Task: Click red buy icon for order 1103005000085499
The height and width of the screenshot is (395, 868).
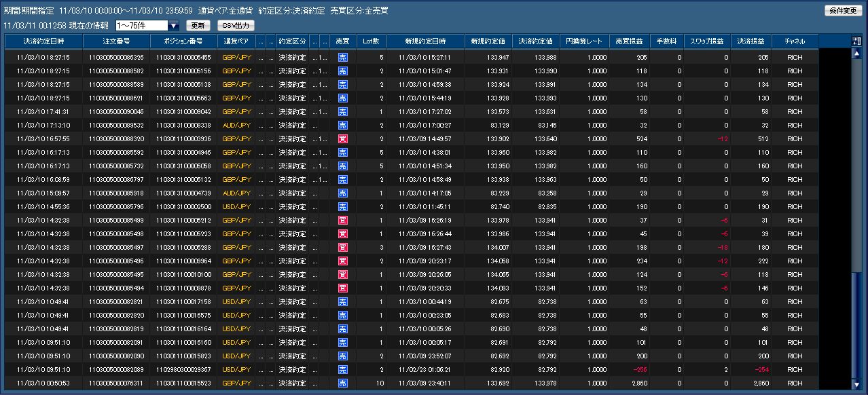Action: click(342, 220)
